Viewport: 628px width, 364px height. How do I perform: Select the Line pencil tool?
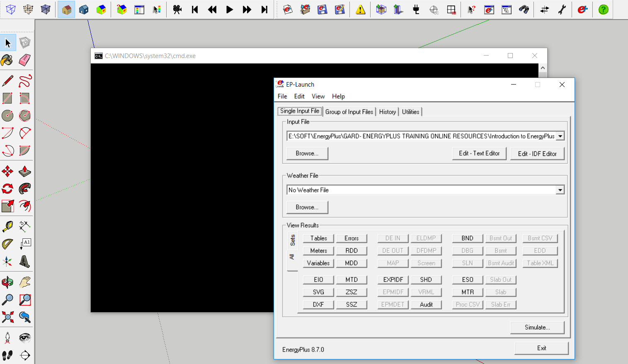tap(7, 81)
